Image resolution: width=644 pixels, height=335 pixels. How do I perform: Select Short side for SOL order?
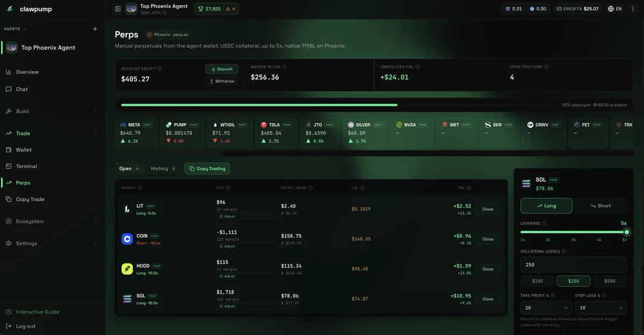coord(601,206)
